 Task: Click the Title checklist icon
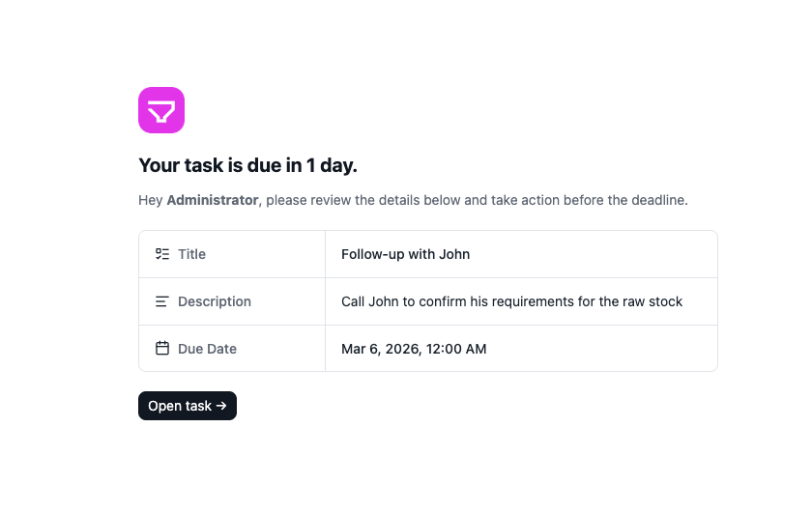(162, 254)
